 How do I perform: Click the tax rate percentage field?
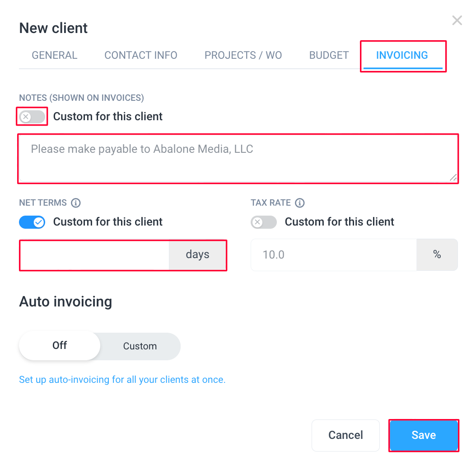click(333, 254)
